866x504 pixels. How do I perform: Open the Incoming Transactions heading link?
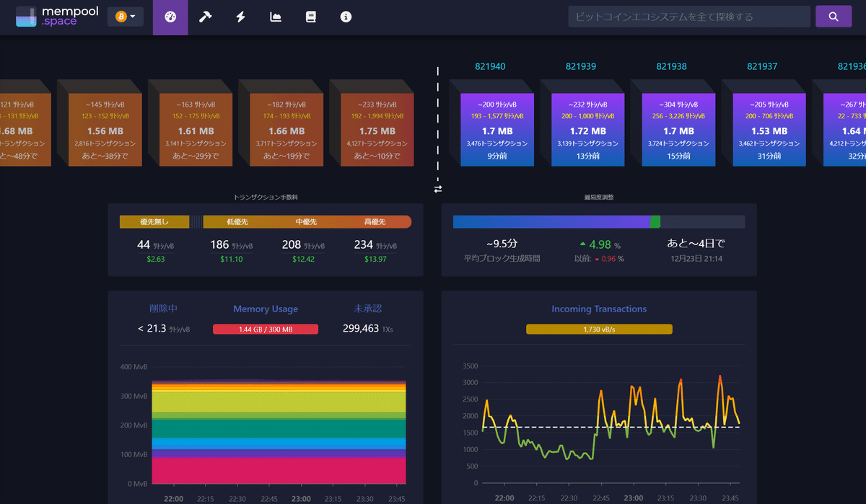tap(599, 309)
